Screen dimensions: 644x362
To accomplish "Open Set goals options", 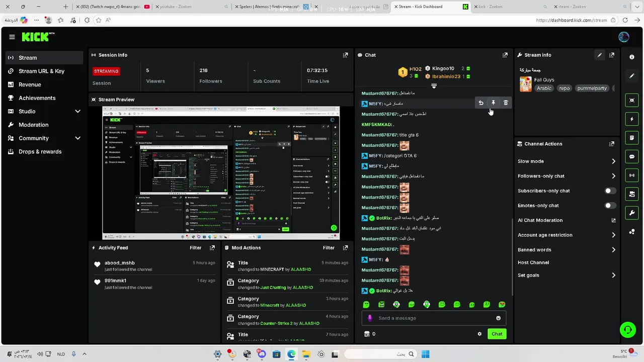I will [567, 275].
